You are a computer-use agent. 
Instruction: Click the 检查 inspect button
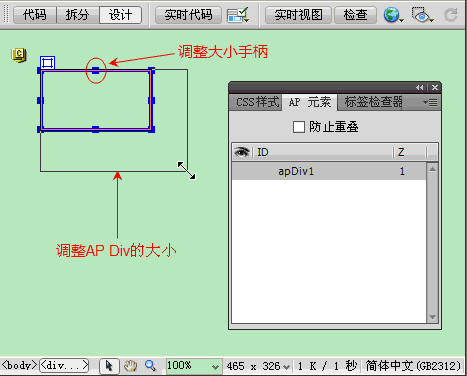[355, 15]
